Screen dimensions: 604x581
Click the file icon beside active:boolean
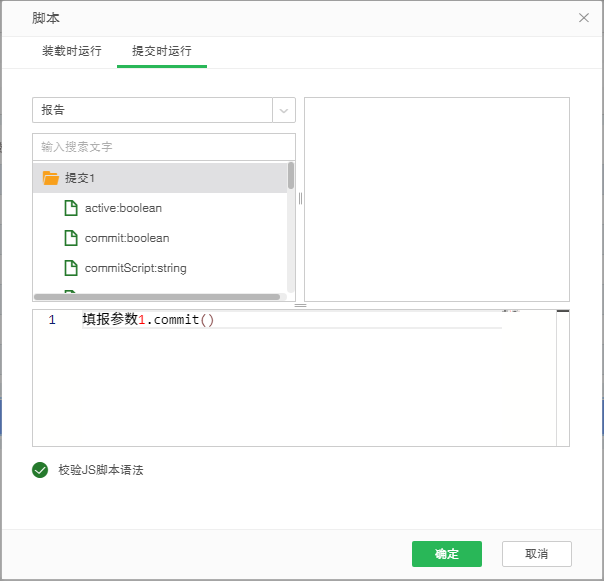tap(71, 208)
